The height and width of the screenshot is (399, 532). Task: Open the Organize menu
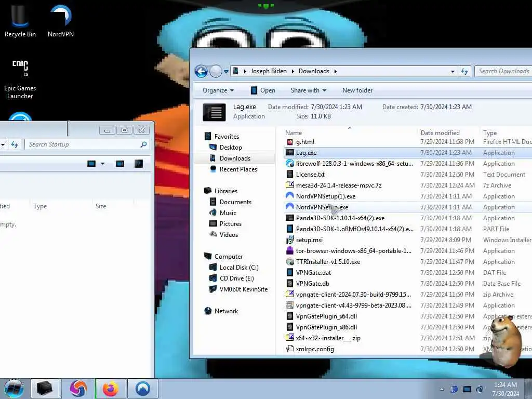coord(218,90)
